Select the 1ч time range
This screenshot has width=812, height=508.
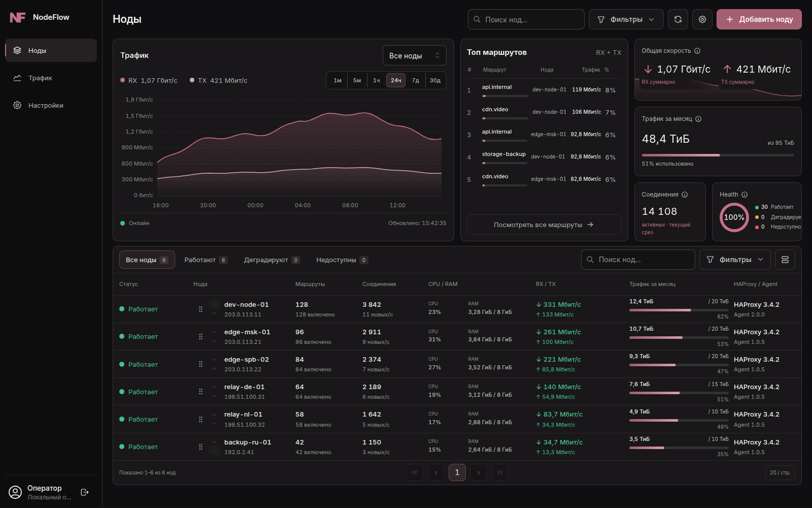377,80
